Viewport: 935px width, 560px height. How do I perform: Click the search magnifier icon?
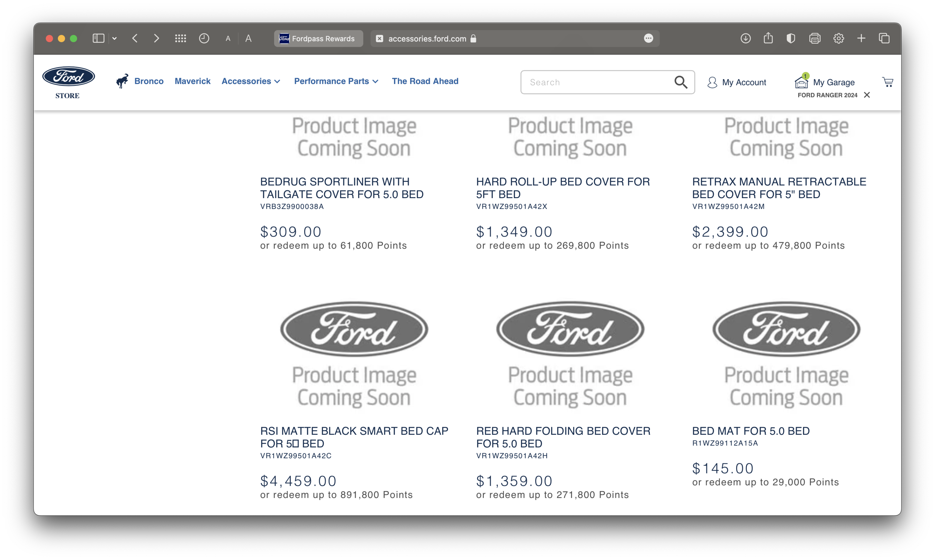coord(681,82)
